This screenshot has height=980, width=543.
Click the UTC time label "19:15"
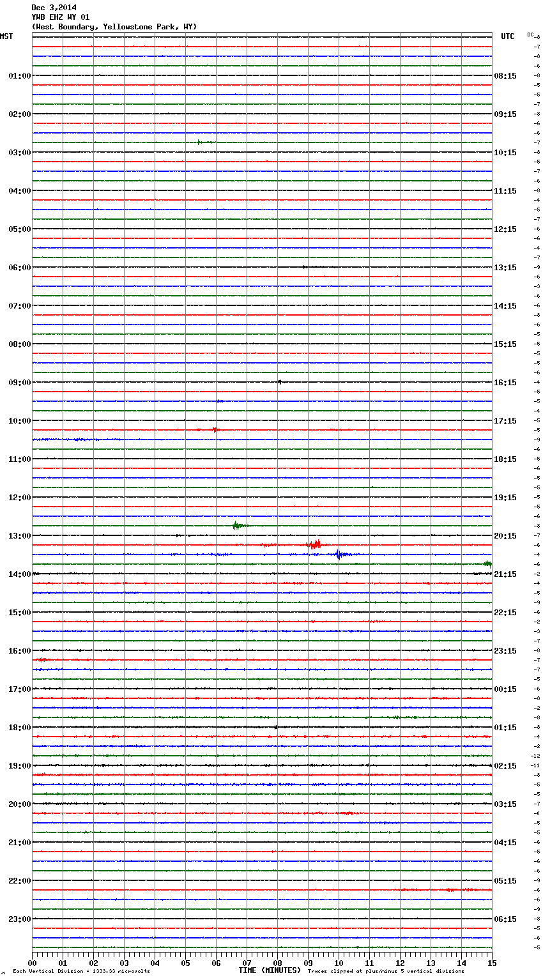point(505,498)
